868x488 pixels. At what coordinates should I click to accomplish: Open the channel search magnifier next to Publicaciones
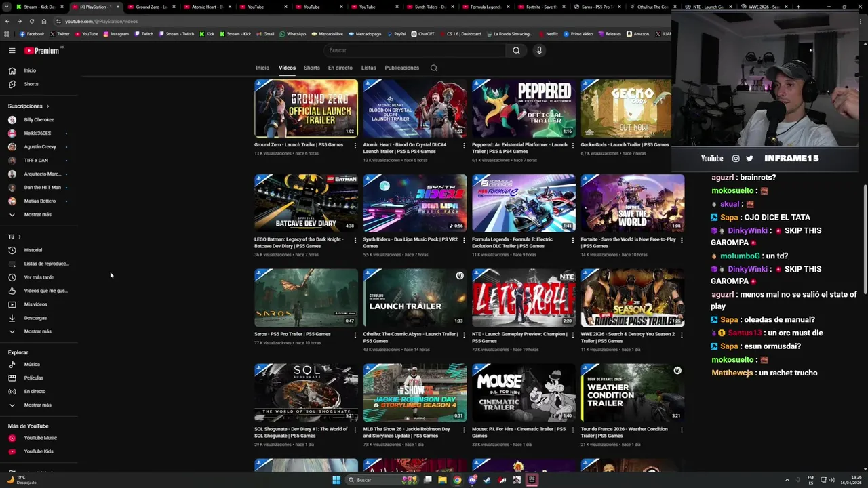point(434,68)
